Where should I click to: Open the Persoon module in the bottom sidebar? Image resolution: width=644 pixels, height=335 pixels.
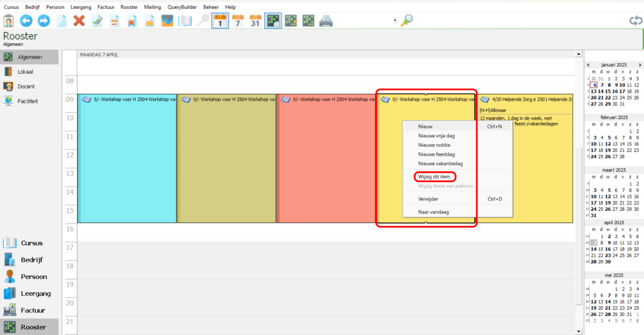click(x=29, y=276)
